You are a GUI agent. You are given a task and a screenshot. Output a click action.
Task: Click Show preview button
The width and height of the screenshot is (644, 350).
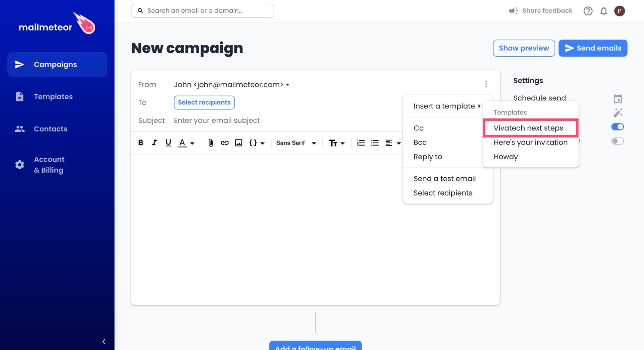(524, 48)
